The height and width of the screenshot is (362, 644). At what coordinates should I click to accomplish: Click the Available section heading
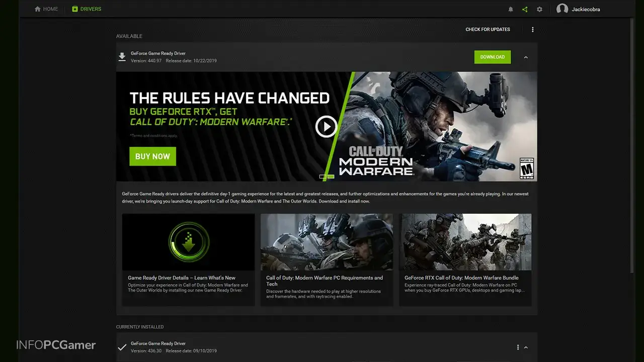click(129, 36)
